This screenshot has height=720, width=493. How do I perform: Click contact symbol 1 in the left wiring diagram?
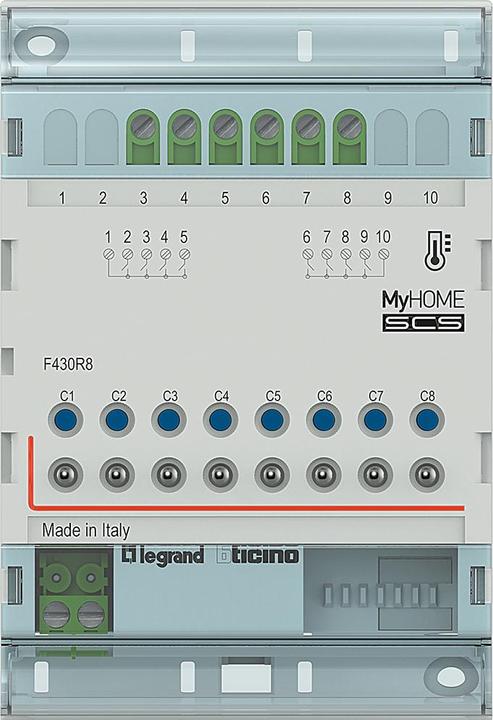point(108,254)
